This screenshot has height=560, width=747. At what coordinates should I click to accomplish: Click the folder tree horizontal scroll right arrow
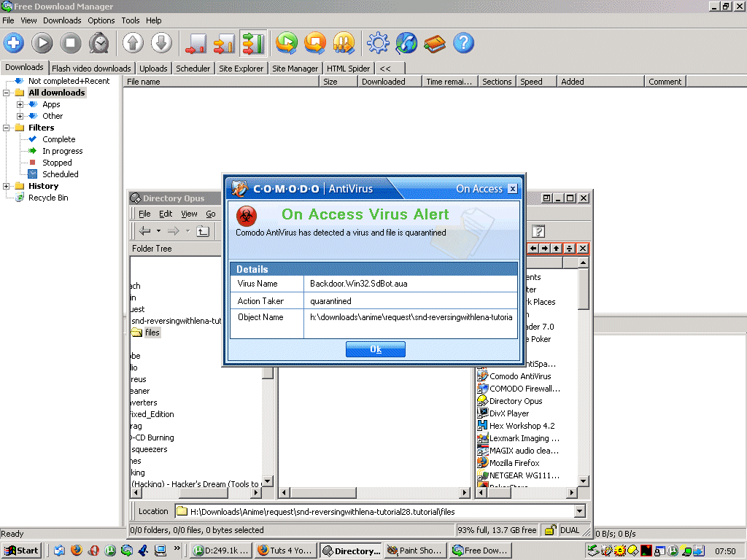pos(256,492)
